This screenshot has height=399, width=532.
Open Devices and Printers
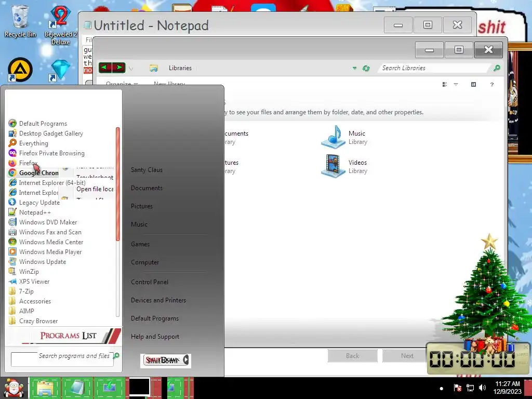pyautogui.click(x=158, y=300)
